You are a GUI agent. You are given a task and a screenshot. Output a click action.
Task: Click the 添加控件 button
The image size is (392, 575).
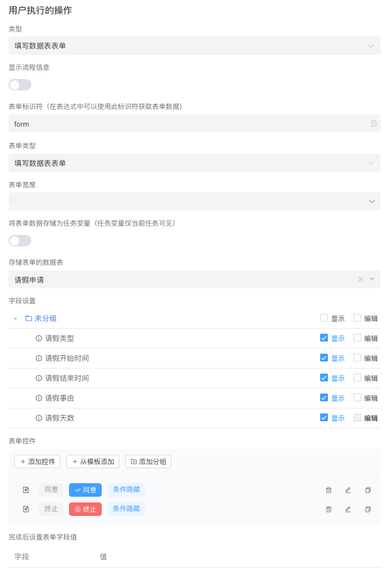pyautogui.click(x=38, y=461)
